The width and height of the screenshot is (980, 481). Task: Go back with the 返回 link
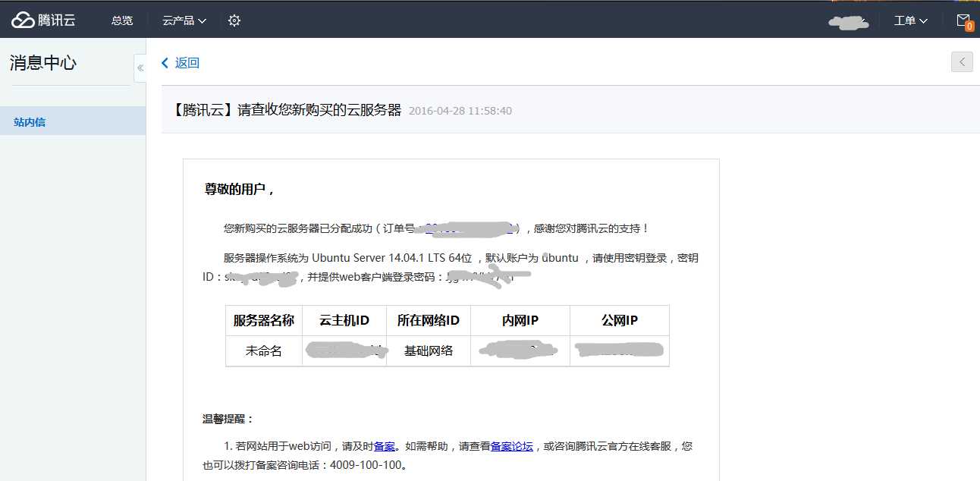pos(181,63)
